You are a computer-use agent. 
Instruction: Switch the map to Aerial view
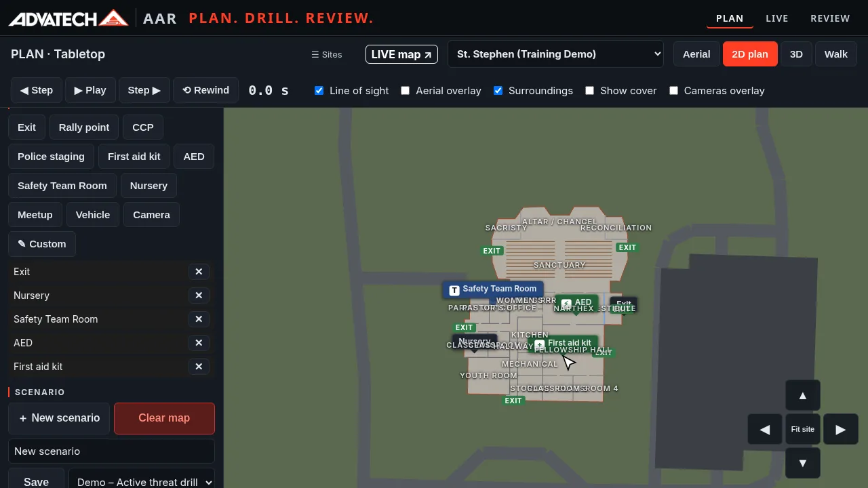point(696,54)
